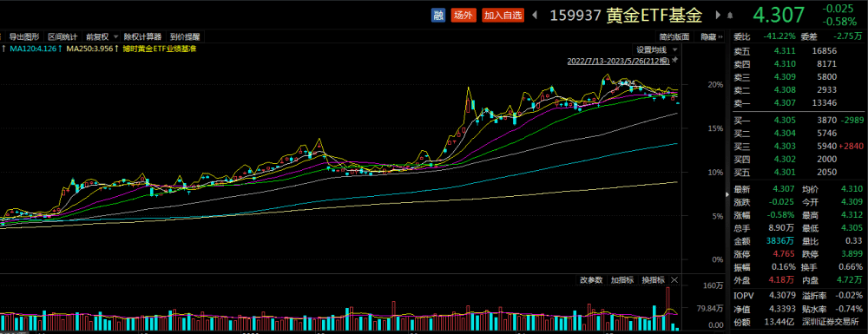
Task: Click the small panel collapse arrow beside chart
Action: pyautogui.click(x=727, y=194)
